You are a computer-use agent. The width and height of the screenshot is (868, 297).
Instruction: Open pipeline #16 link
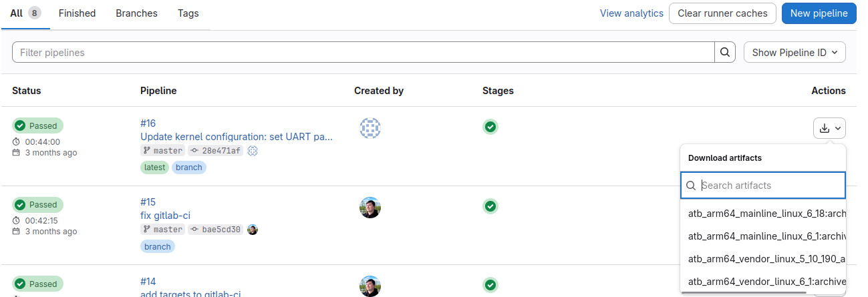coord(148,123)
